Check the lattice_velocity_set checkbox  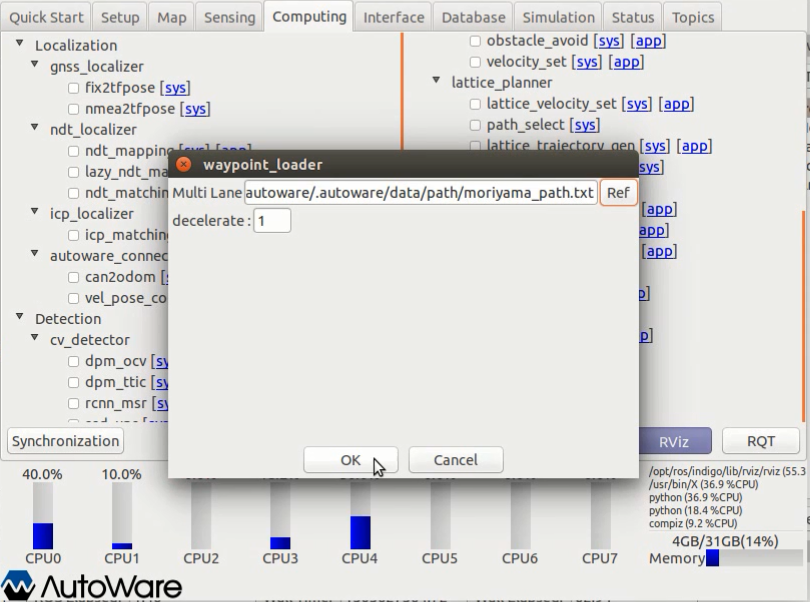click(x=475, y=104)
